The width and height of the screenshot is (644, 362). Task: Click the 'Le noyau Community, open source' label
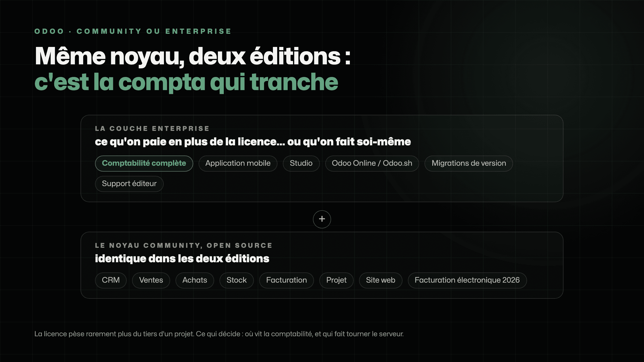click(x=184, y=245)
